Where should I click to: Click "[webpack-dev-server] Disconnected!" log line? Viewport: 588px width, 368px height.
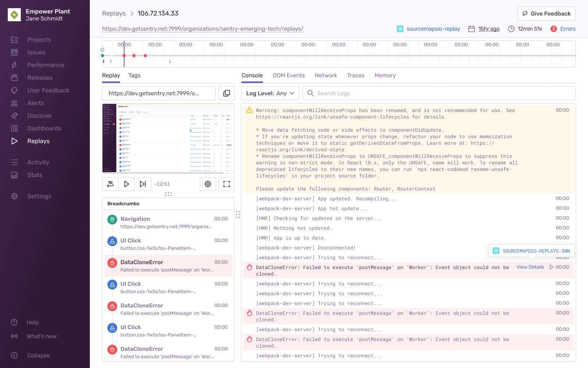click(x=408, y=248)
